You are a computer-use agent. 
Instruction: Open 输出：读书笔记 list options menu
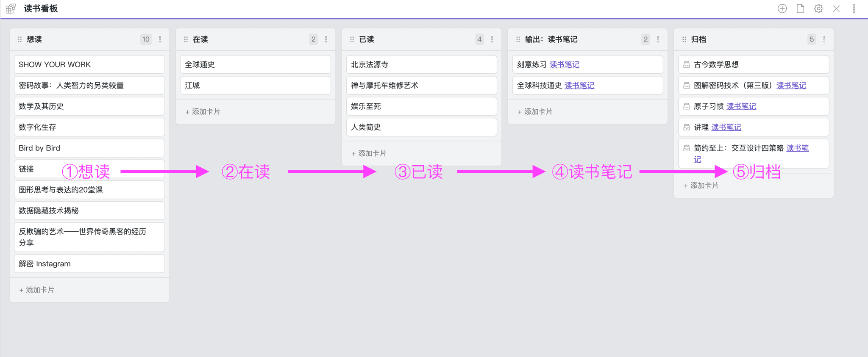click(x=658, y=39)
